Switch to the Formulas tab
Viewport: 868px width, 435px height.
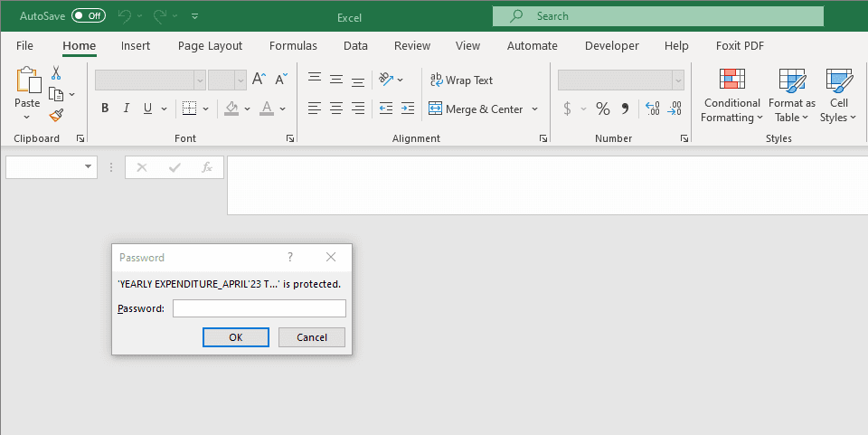[293, 45]
